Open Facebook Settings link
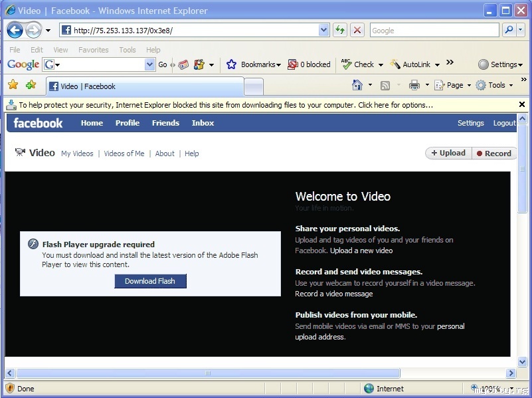Screen dimensions: 532x398 coord(471,123)
